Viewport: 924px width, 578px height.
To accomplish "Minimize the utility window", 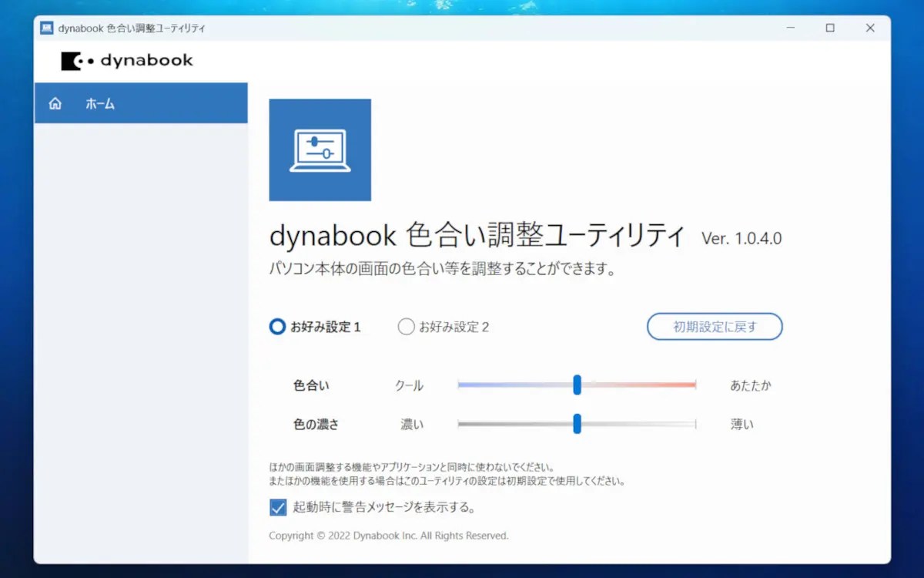I will (x=790, y=27).
